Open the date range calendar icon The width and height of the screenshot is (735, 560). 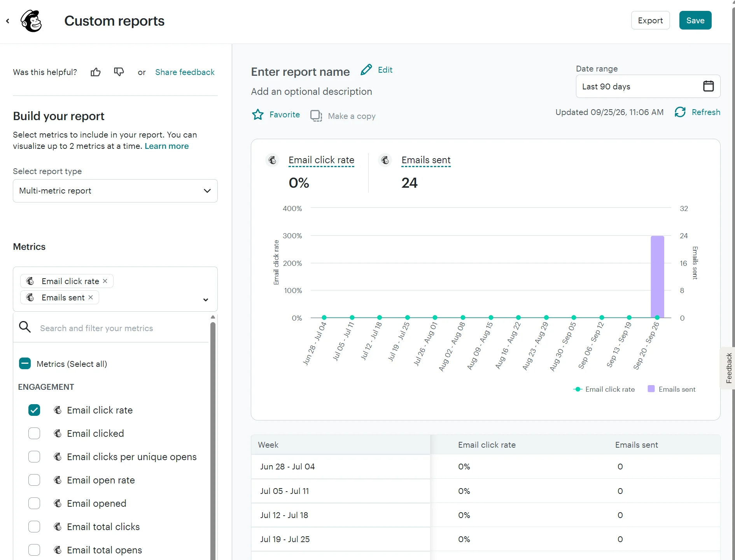pyautogui.click(x=709, y=86)
